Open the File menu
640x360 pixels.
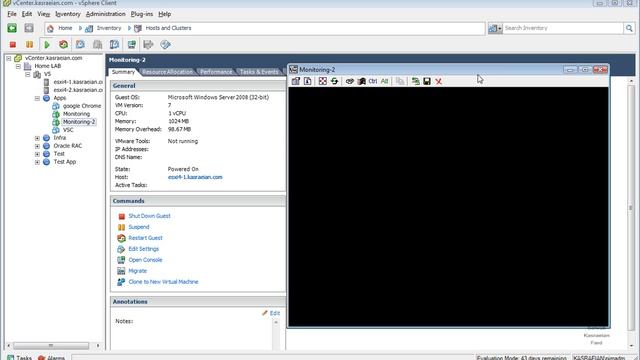point(12,14)
